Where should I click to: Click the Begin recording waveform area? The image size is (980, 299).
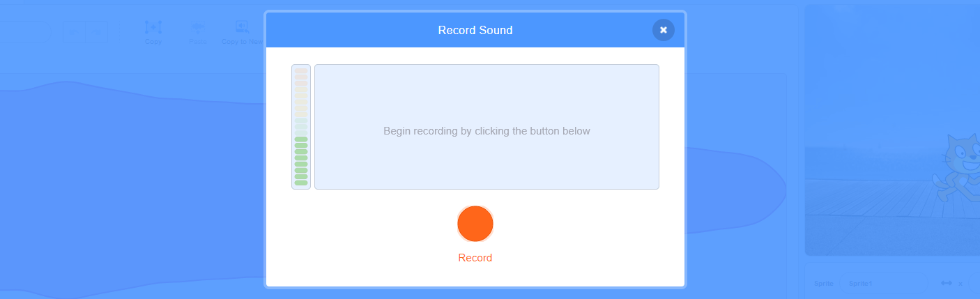pos(487,127)
